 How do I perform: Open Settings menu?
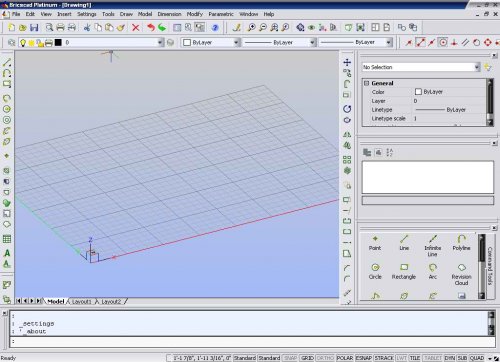coord(87,14)
